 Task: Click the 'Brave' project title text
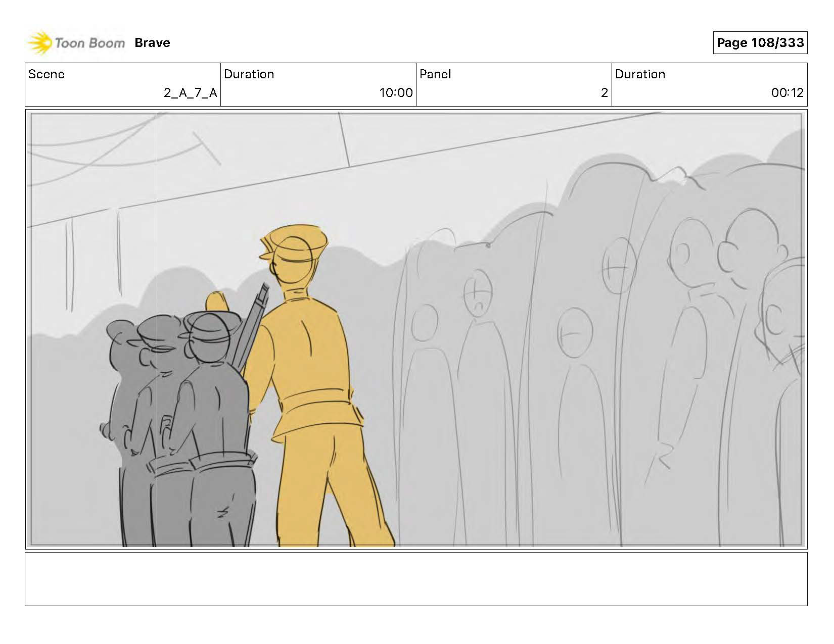click(152, 43)
